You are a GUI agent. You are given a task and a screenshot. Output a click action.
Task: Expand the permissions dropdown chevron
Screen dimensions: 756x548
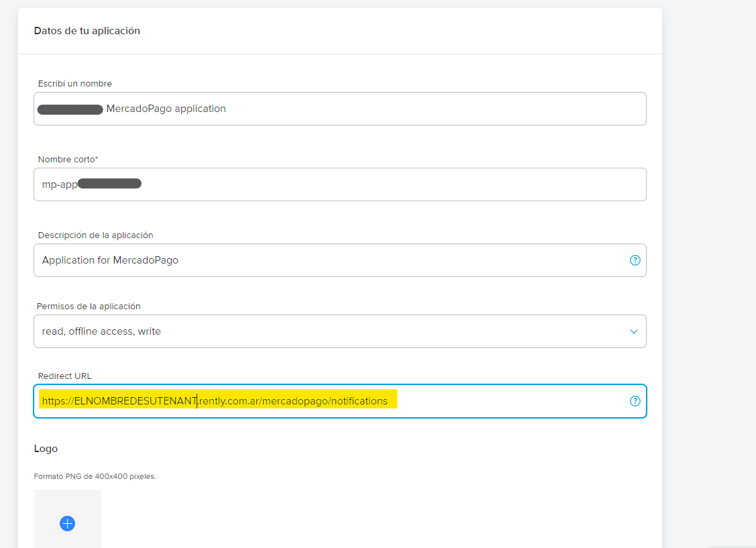click(x=633, y=331)
